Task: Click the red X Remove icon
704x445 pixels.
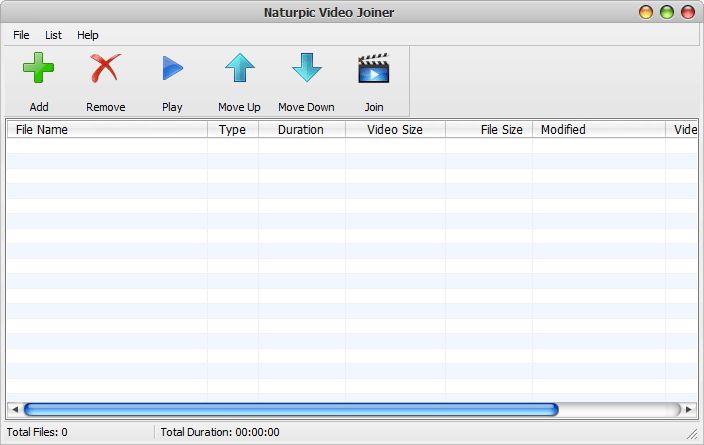Action: click(106, 68)
